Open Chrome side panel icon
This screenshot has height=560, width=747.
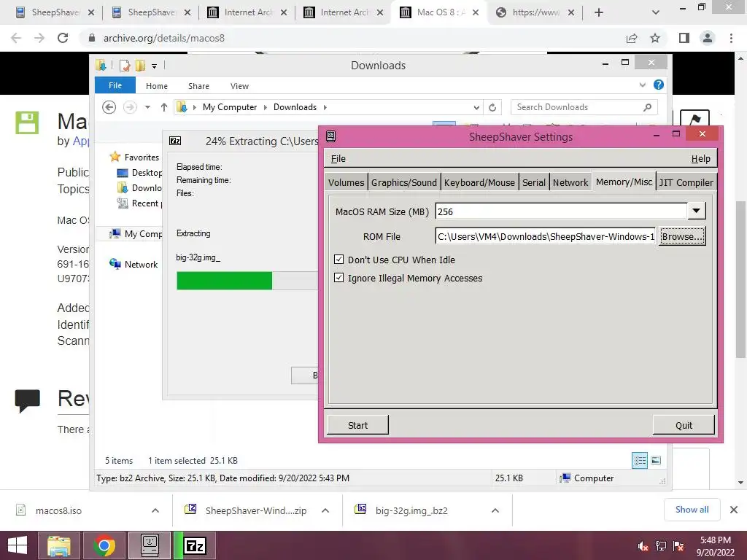(x=684, y=38)
